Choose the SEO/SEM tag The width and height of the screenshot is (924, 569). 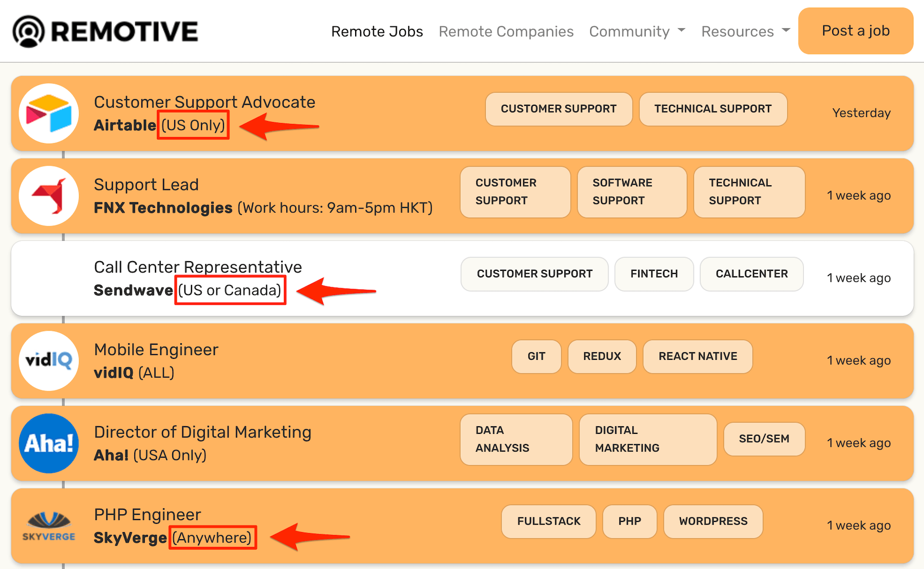(764, 439)
